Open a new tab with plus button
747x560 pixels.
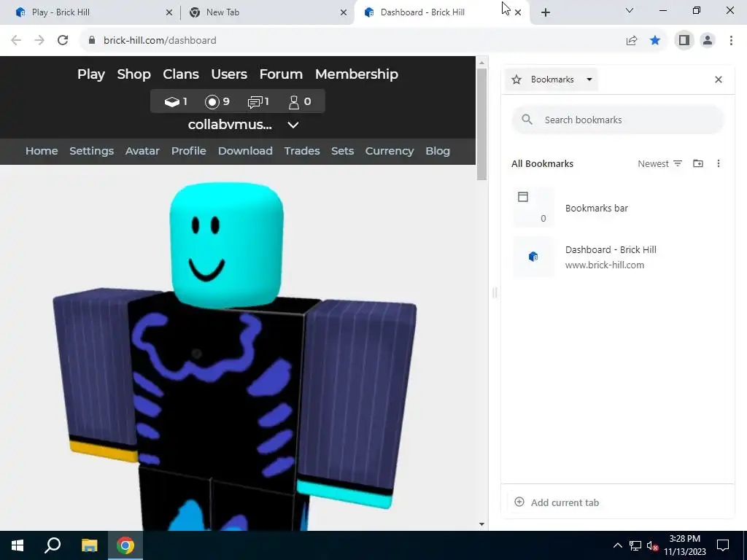[x=546, y=12]
